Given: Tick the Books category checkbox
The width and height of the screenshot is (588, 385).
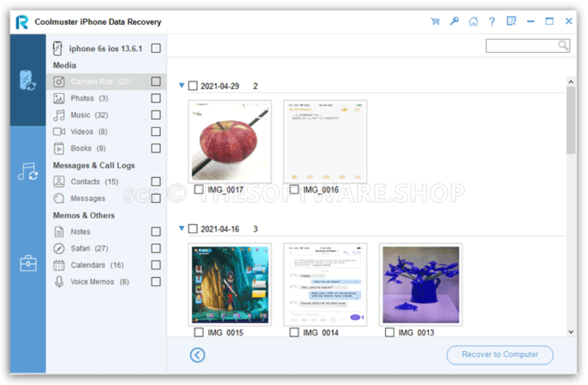Looking at the screenshot, I should 156,148.
